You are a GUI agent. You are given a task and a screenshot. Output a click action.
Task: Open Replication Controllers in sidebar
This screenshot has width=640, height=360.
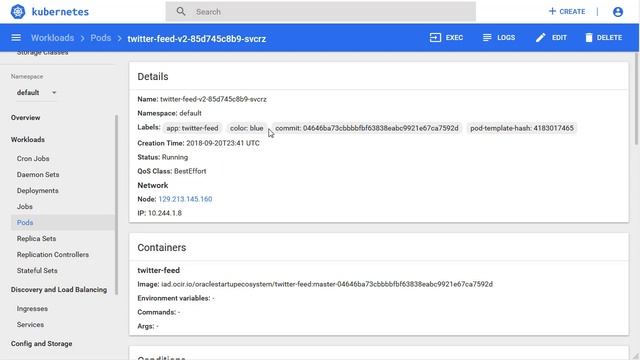53,254
